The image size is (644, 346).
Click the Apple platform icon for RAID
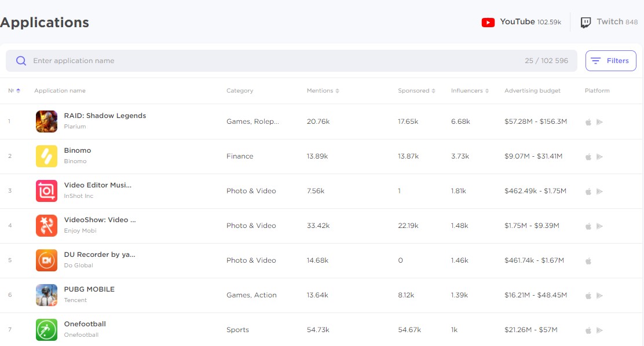tap(588, 122)
